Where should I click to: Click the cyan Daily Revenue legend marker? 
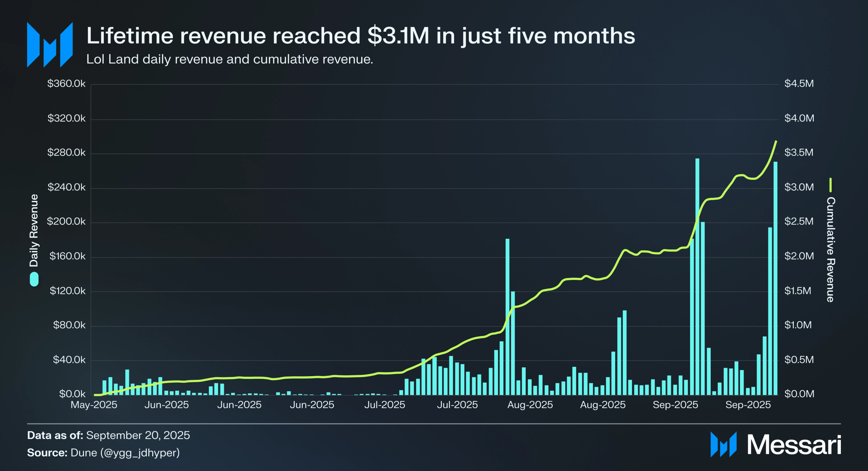click(x=34, y=279)
